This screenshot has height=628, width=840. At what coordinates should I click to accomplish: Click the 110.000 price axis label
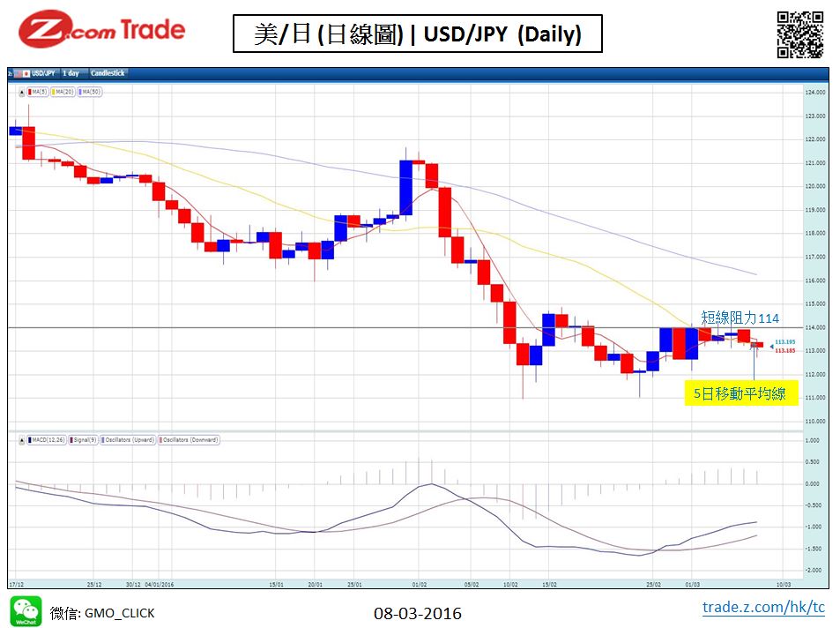click(814, 422)
